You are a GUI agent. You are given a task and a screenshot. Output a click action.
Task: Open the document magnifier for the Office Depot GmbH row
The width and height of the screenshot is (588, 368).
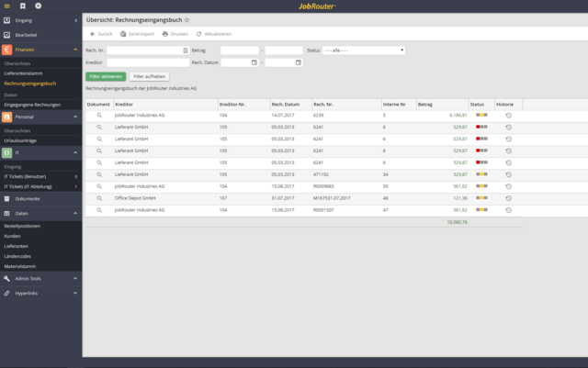(x=99, y=198)
